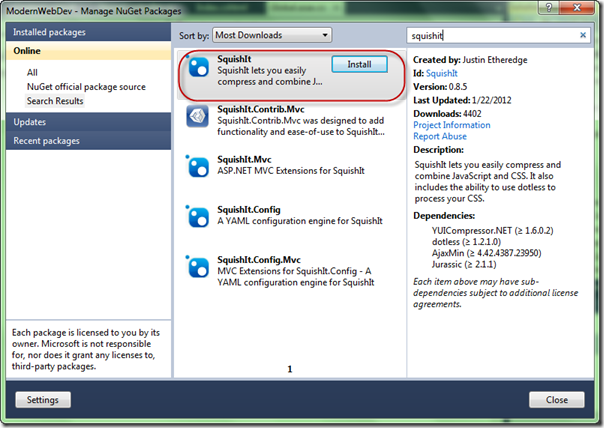This screenshot has width=604, height=428.
Task: Select Search Results in left pane
Action: click(x=56, y=101)
